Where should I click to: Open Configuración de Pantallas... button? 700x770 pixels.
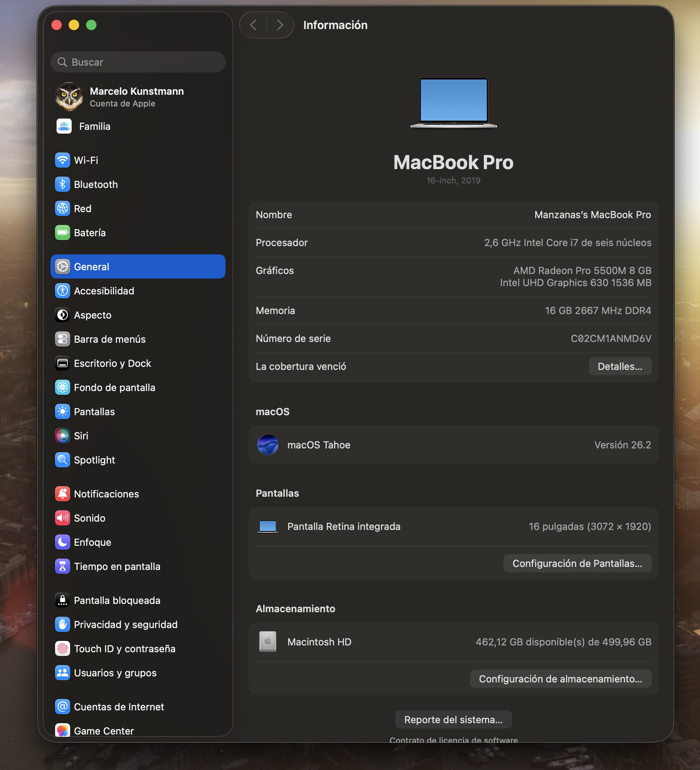(577, 564)
